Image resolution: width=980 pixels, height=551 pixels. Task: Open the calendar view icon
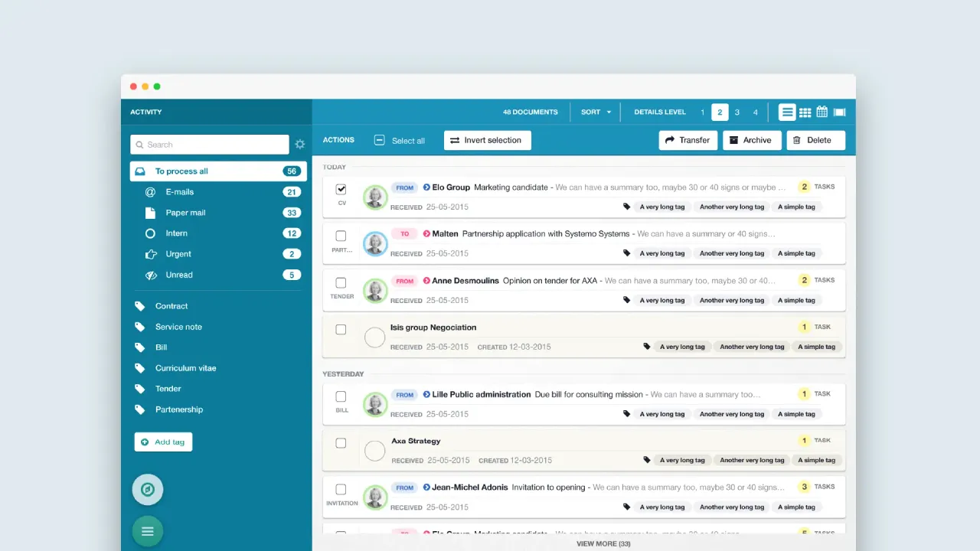822,112
